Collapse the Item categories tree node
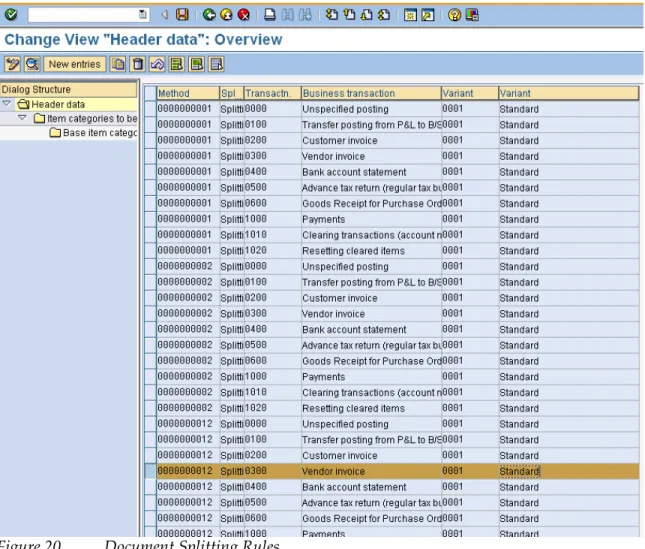Image resolution: width=645 pixels, height=549 pixels. (22, 118)
